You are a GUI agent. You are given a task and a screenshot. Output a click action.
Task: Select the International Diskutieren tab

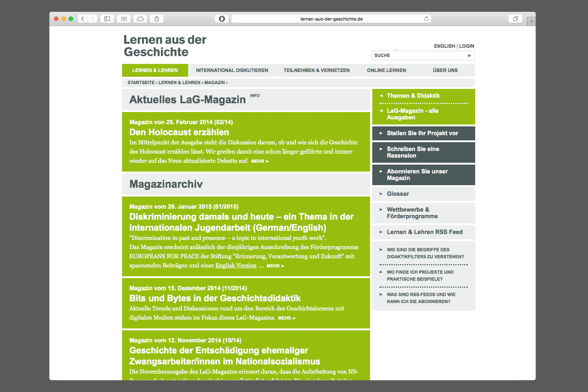coord(232,71)
